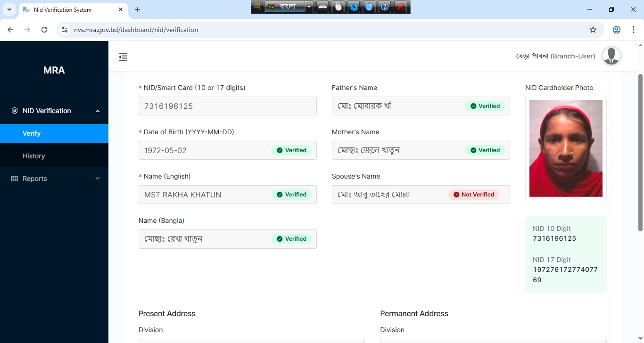Open History in the sidebar

[34, 156]
